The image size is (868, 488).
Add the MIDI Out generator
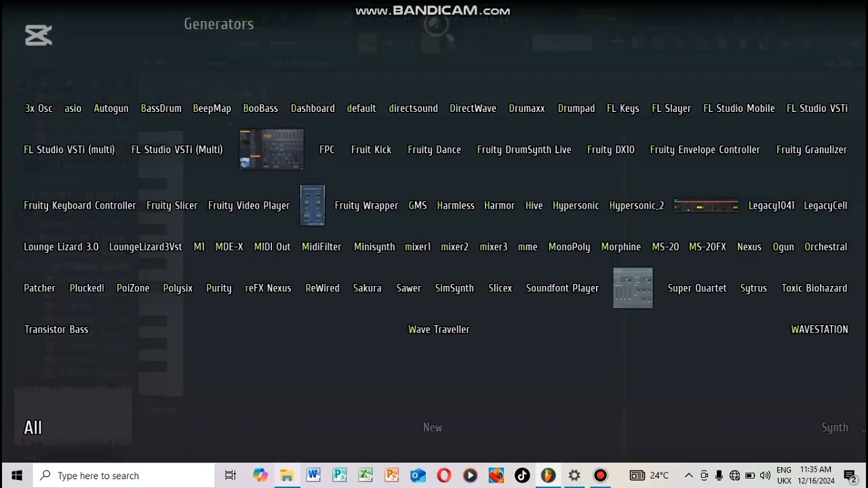(272, 247)
